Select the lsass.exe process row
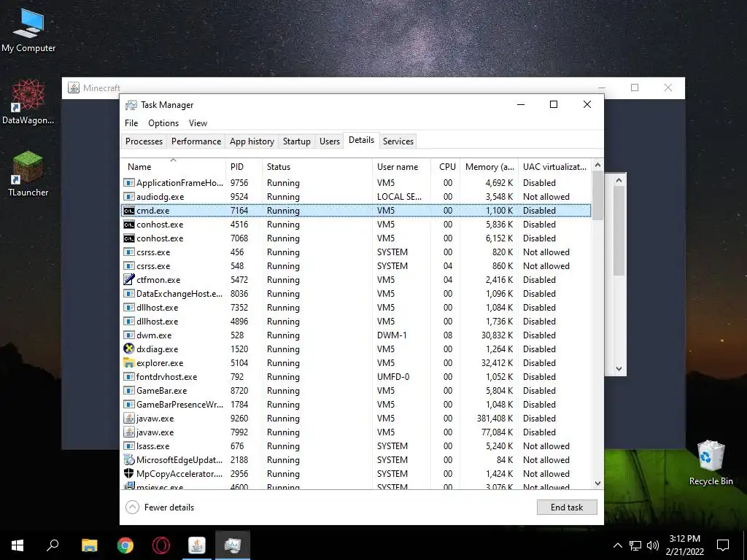The width and height of the screenshot is (747, 560). (356, 446)
